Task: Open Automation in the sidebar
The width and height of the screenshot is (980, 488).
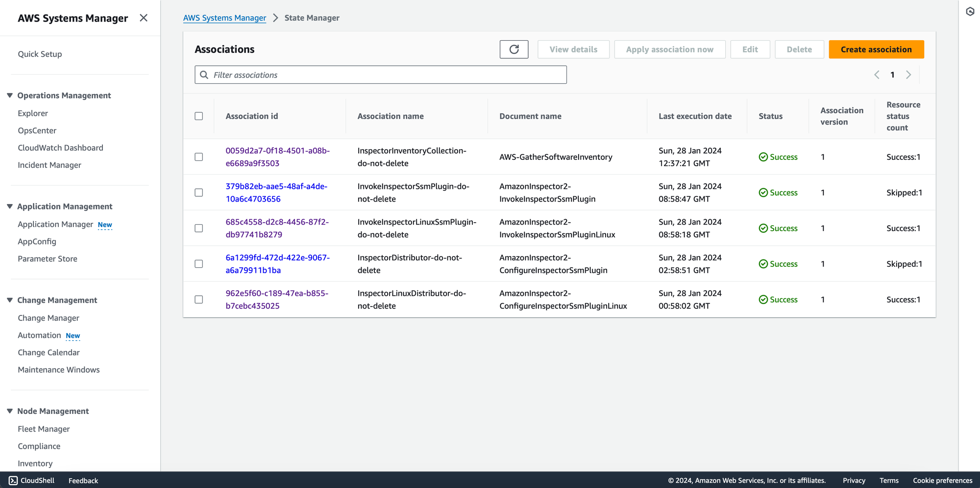Action: point(39,335)
